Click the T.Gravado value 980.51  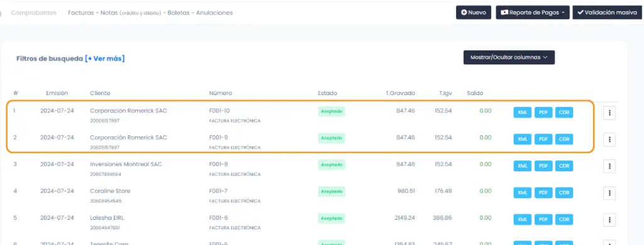point(406,191)
